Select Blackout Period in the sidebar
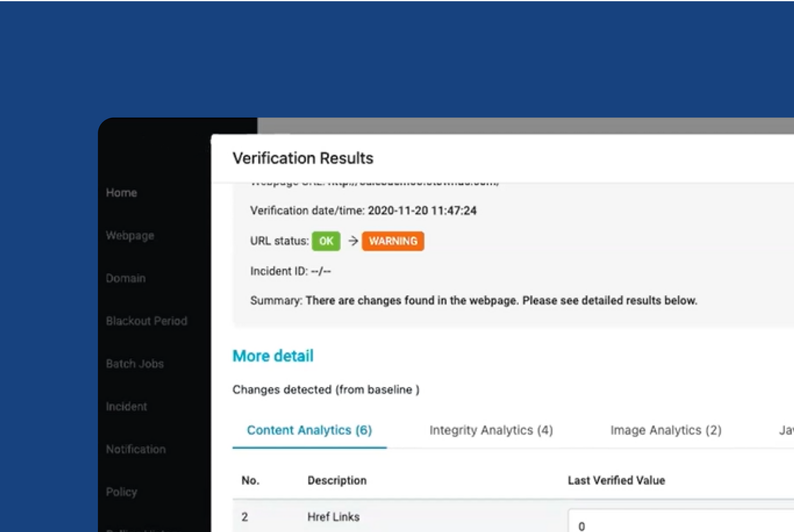This screenshot has height=532, width=794. coord(147,321)
